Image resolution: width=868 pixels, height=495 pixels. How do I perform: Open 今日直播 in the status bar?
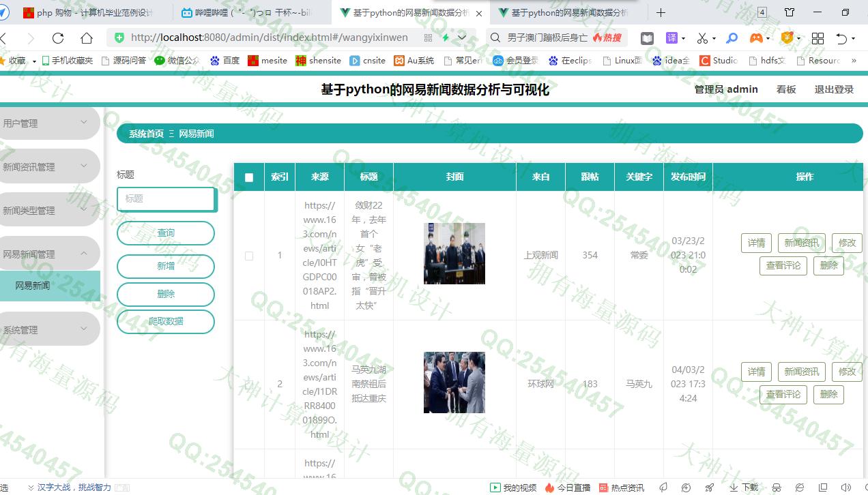coord(567,487)
